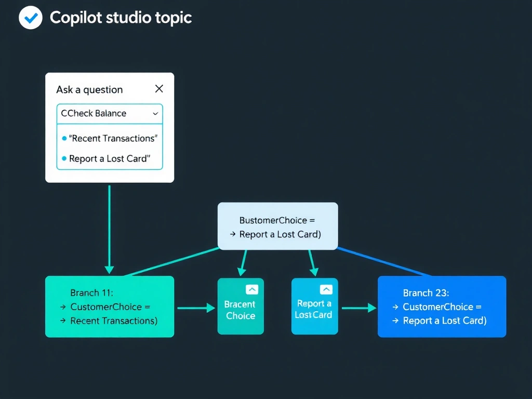532x399 pixels.
Task: Click the blue checkmark icon beside the title
Action: pos(31,17)
